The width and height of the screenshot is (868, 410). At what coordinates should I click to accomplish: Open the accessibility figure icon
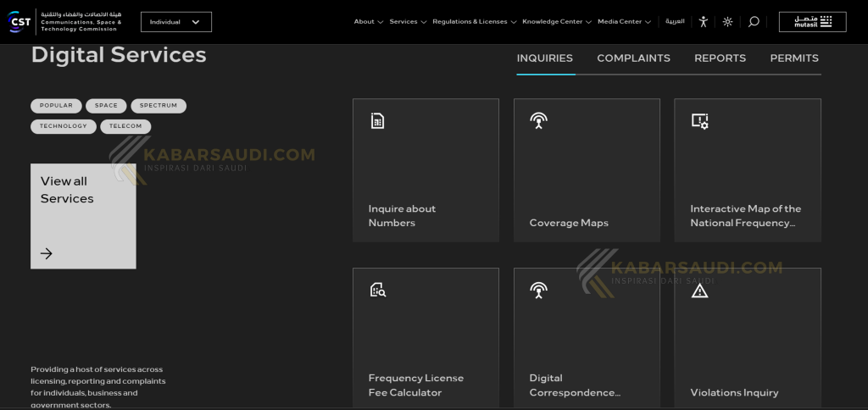point(703,22)
